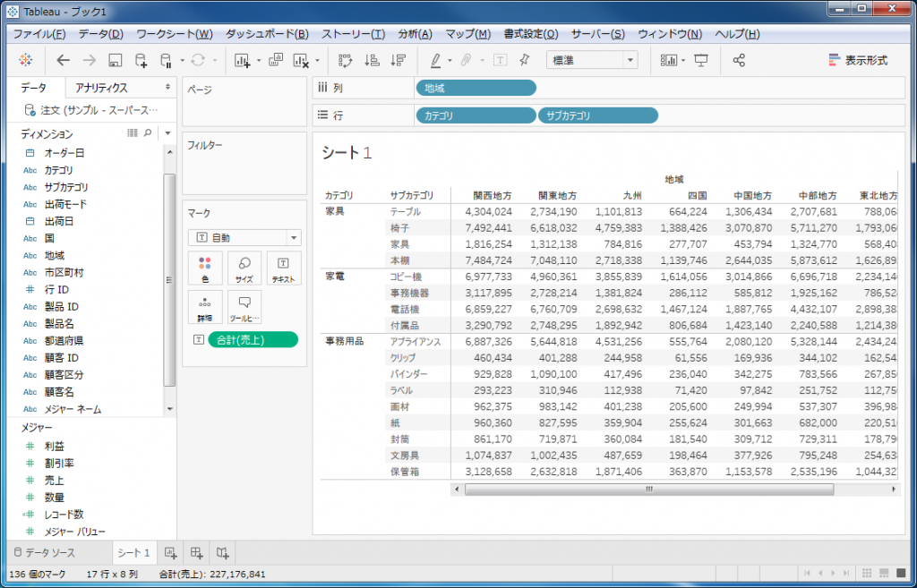Switch to the アナリティクス tab
917x588 pixels.
[101, 88]
